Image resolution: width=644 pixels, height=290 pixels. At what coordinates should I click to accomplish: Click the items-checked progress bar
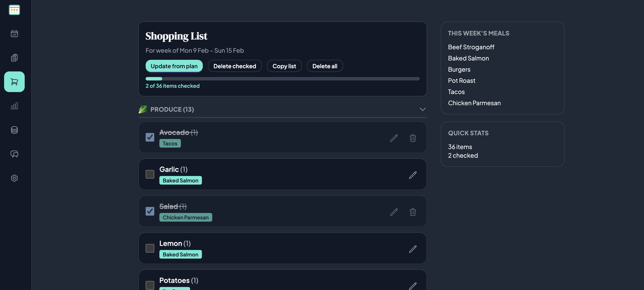(x=282, y=79)
